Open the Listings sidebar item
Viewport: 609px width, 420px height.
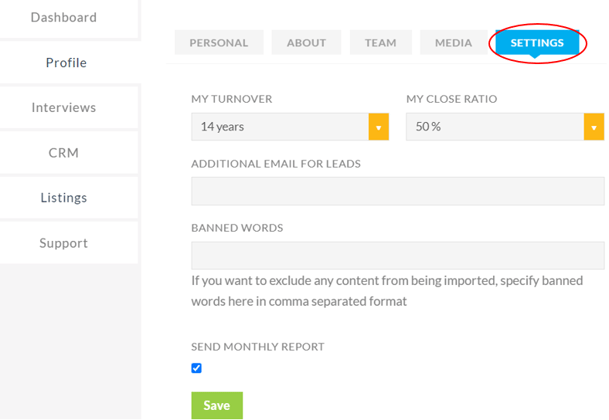click(x=69, y=198)
